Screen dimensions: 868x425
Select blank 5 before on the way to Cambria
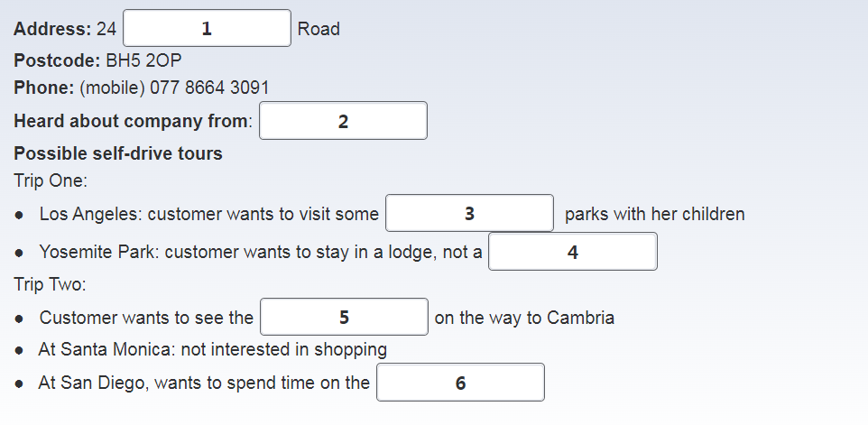click(344, 317)
